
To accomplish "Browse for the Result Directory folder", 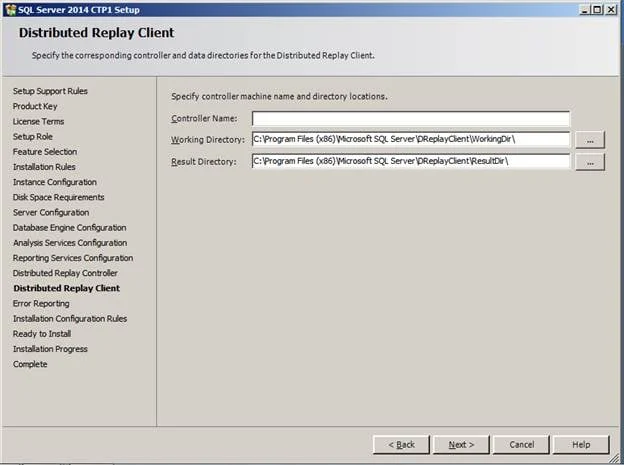I will pos(590,162).
